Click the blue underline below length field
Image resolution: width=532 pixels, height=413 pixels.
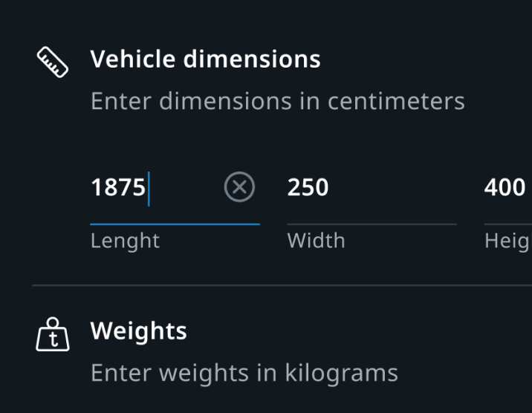click(x=175, y=223)
